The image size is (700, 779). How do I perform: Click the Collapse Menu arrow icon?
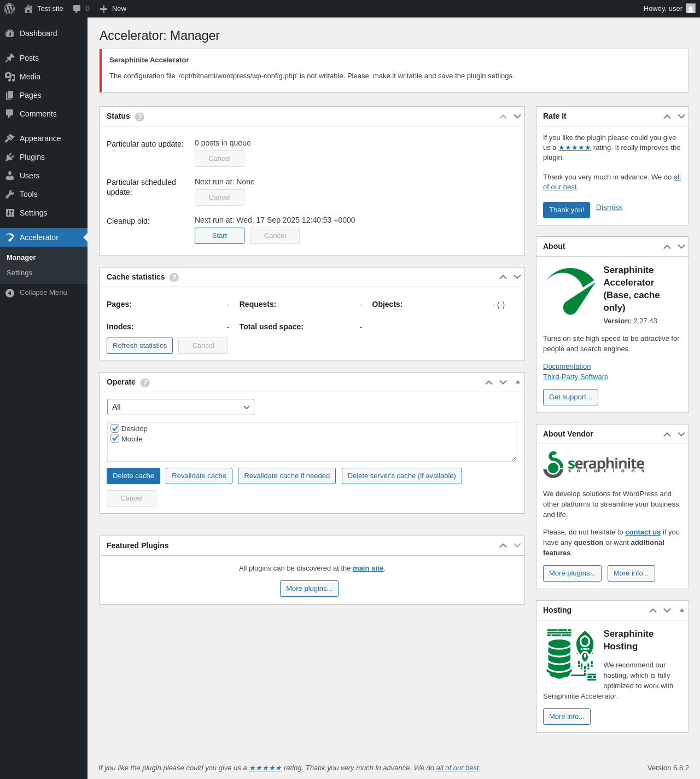point(10,293)
